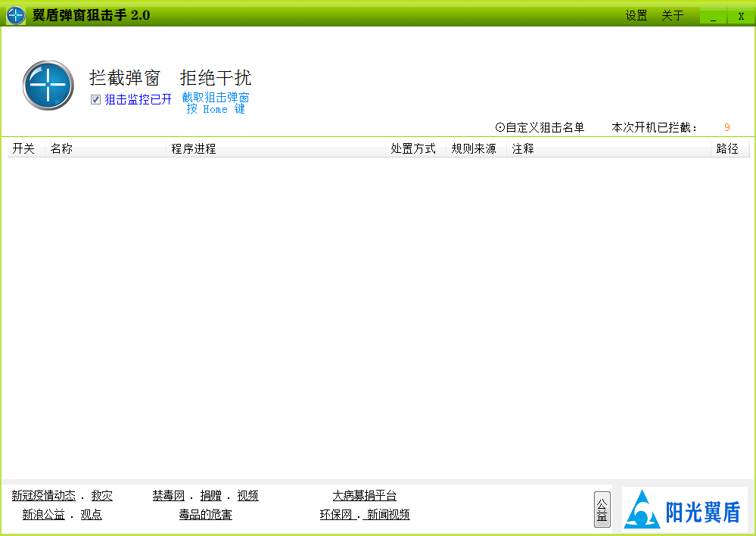The image size is (756, 536).
Task: Open the 禁毒网 link
Action: click(x=168, y=496)
